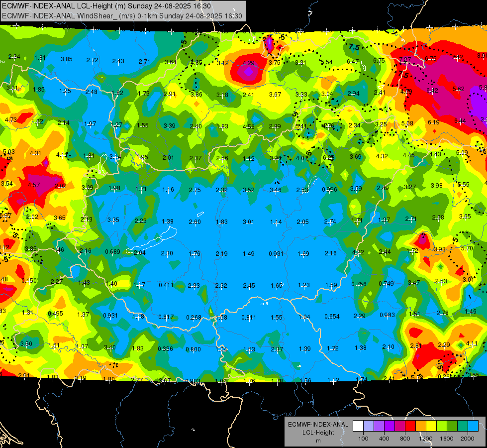The width and height of the screenshot is (487, 448).
Task: Click the wind shear value 0.411
Action: 166,285
